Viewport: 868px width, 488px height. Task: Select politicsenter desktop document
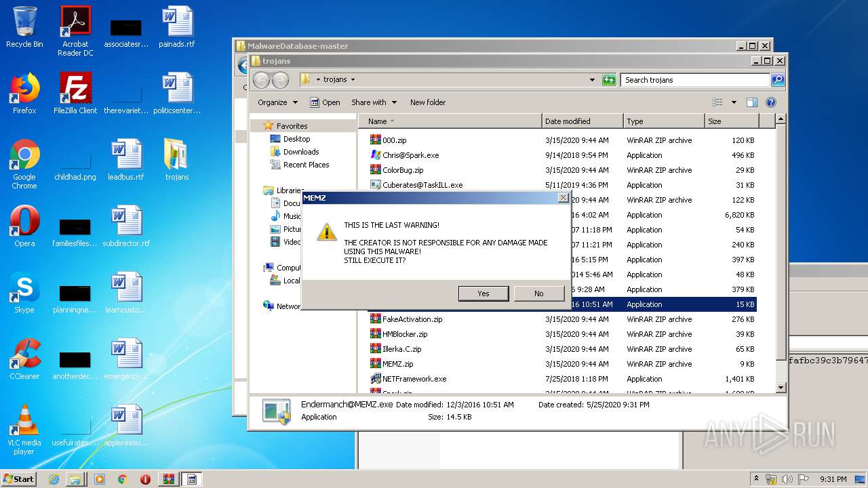(177, 94)
